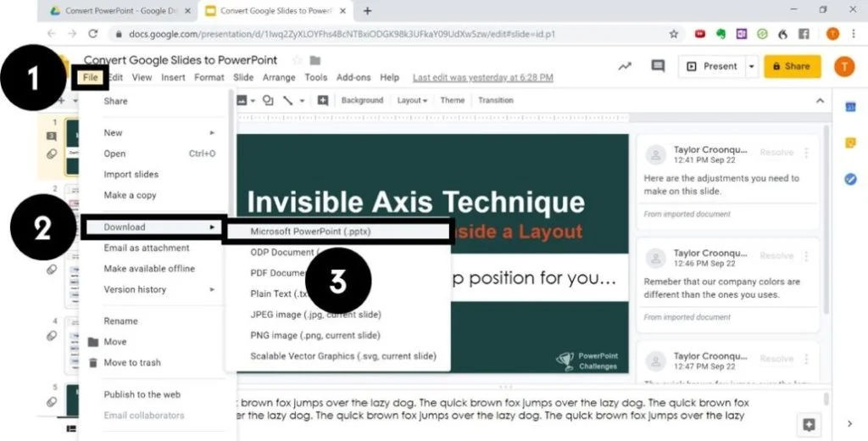Switch to grid view icon at bottom left
This screenshot has width=868, height=441.
pyautogui.click(x=71, y=428)
